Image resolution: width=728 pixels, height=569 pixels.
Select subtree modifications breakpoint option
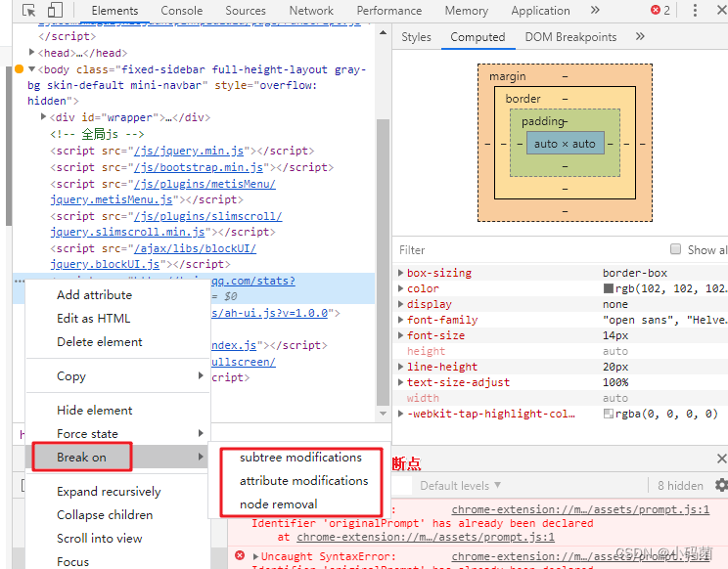[x=300, y=458]
